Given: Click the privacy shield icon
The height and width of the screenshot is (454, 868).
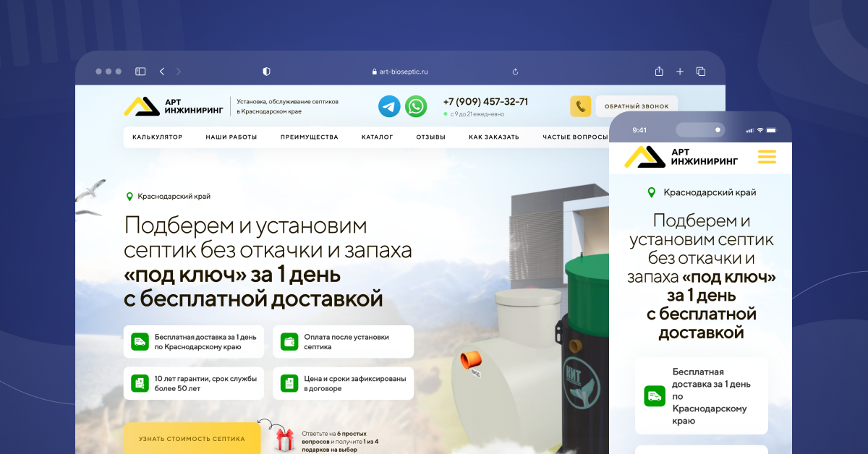Looking at the screenshot, I should [266, 72].
